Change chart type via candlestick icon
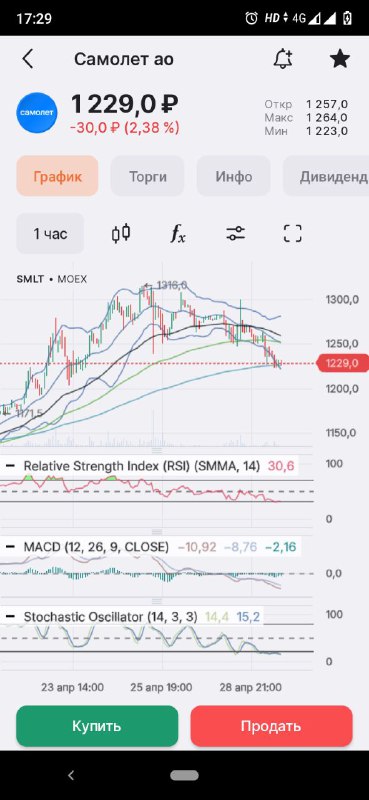 pyautogui.click(x=121, y=234)
